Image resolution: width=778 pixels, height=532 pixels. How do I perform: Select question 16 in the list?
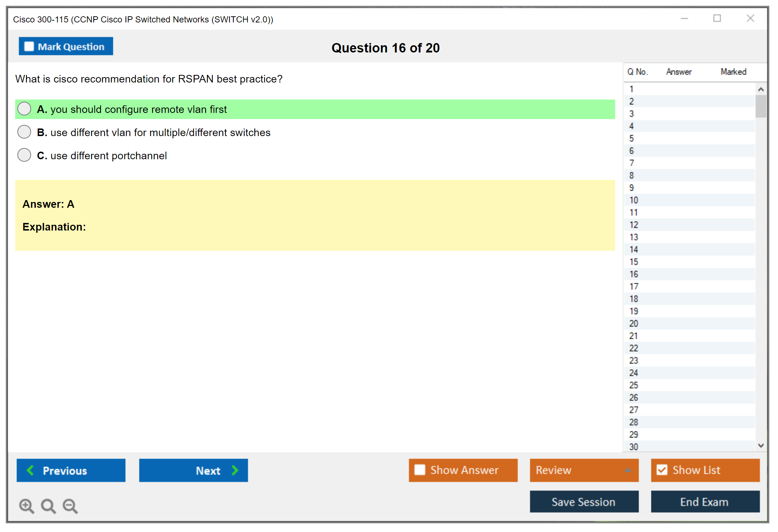(634, 274)
